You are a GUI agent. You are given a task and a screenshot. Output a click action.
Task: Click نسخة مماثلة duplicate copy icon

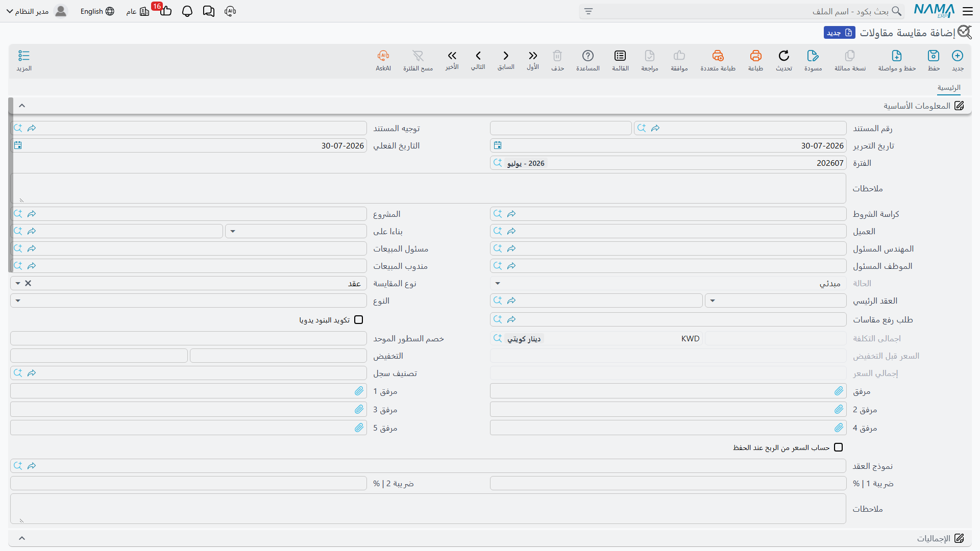click(850, 60)
